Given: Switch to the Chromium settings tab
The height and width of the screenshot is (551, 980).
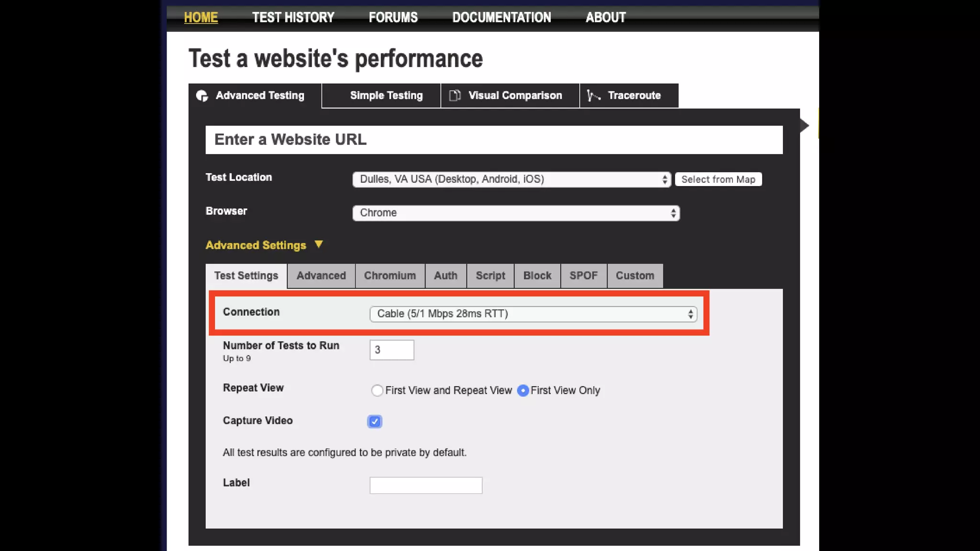Looking at the screenshot, I should 390,276.
